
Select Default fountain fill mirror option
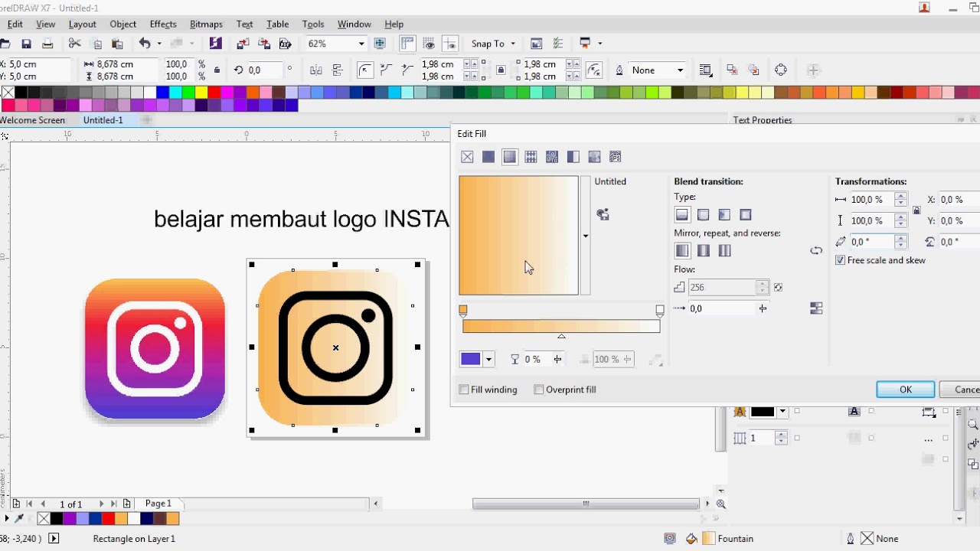click(682, 250)
